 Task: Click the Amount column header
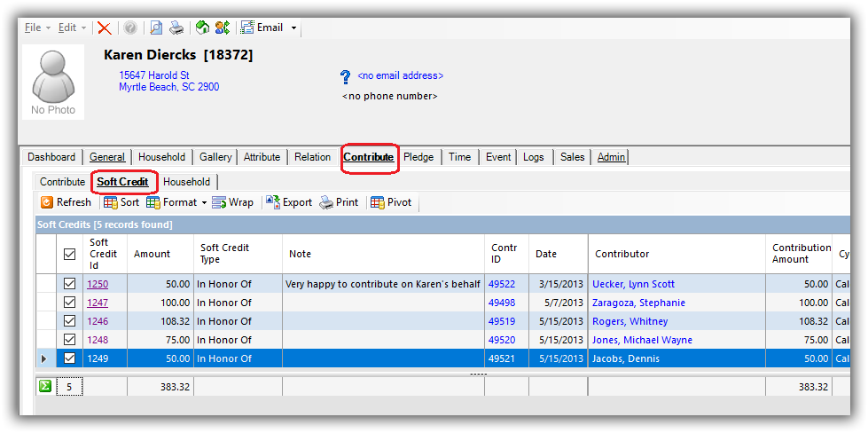pyautogui.click(x=152, y=254)
